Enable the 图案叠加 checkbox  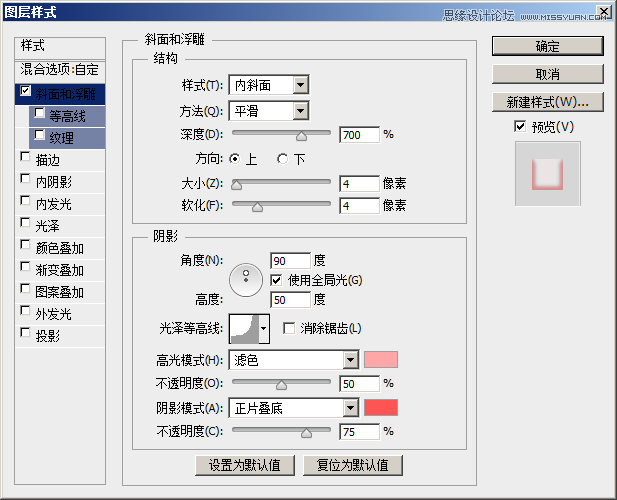tap(25, 289)
